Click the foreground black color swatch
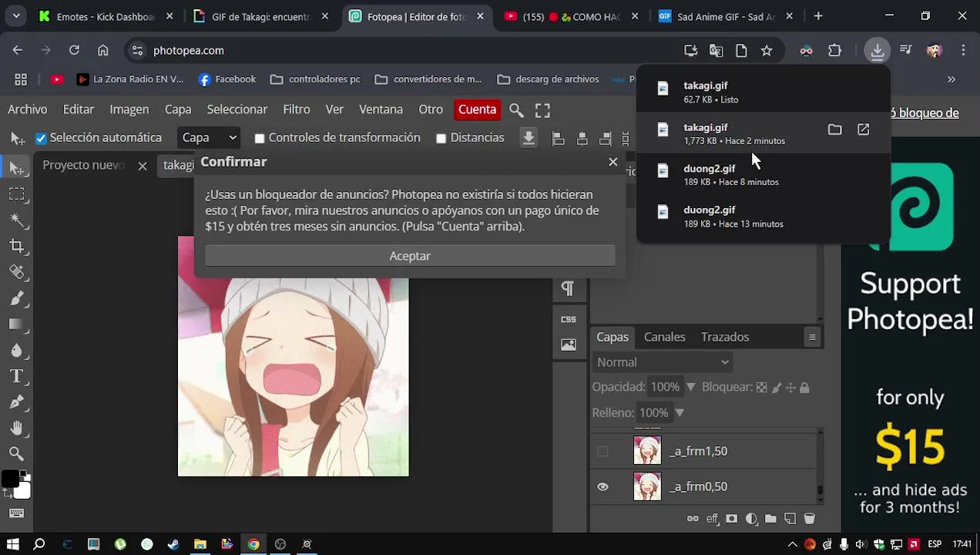This screenshot has width=980, height=555. click(10, 479)
